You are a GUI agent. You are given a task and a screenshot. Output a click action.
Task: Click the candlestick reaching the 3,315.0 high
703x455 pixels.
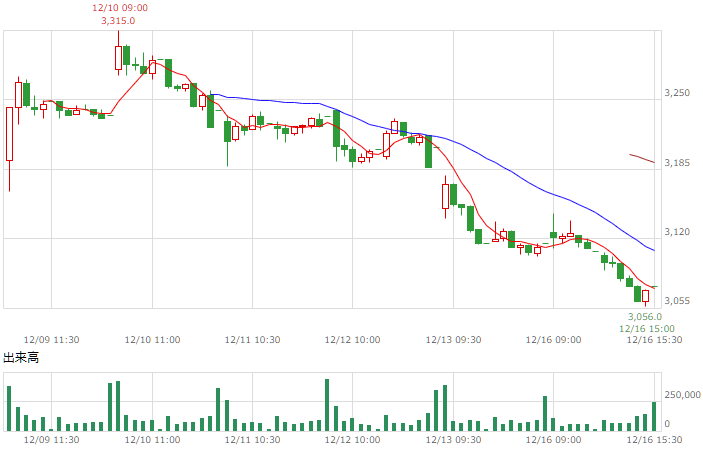118,57
